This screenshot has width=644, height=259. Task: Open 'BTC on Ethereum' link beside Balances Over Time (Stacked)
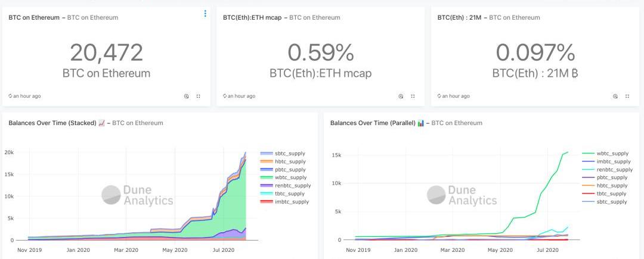[138, 123]
